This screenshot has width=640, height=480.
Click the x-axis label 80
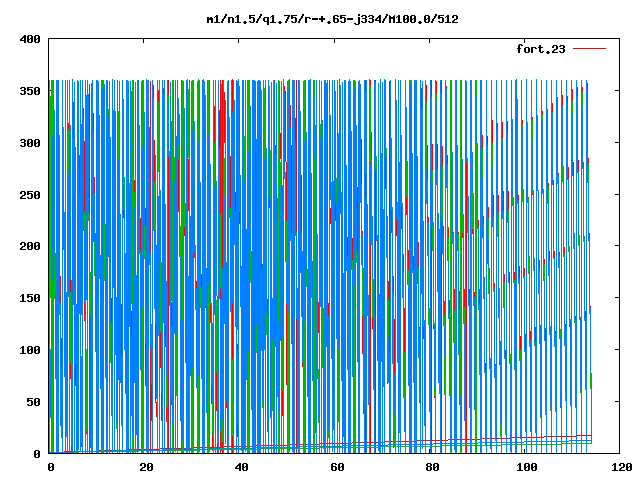click(x=432, y=467)
